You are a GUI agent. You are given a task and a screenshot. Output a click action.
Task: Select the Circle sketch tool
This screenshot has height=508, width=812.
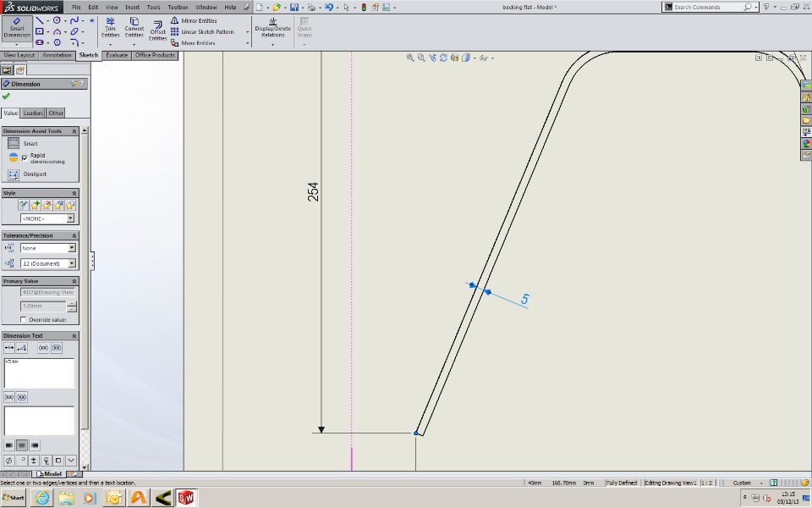[57, 20]
